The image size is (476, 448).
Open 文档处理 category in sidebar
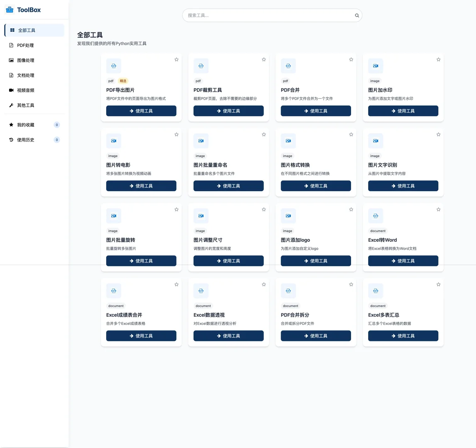point(34,75)
